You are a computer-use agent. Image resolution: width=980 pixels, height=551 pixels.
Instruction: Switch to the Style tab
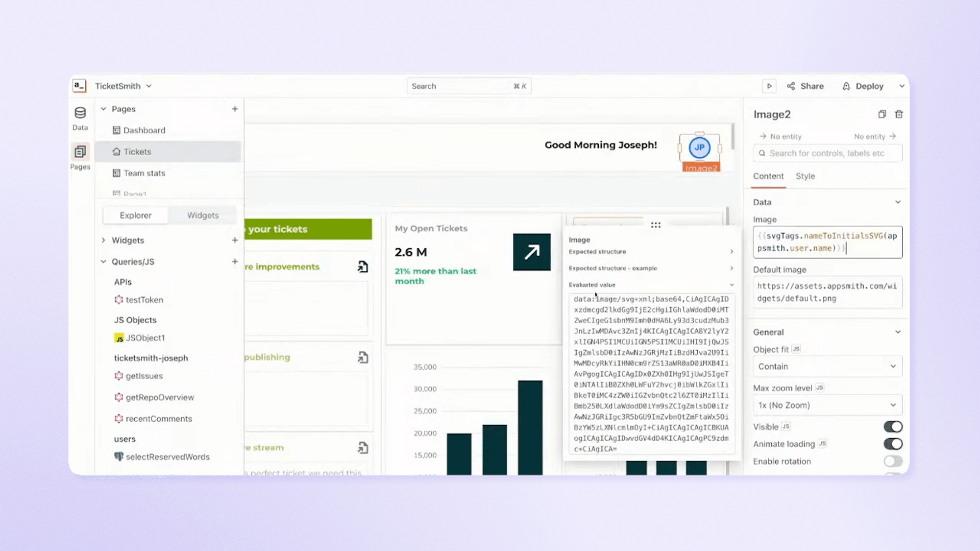click(x=805, y=176)
